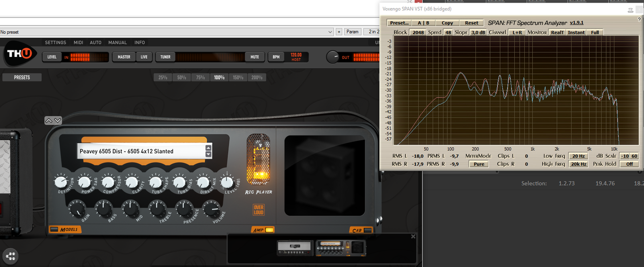Open the No preset dropdown

167,32
